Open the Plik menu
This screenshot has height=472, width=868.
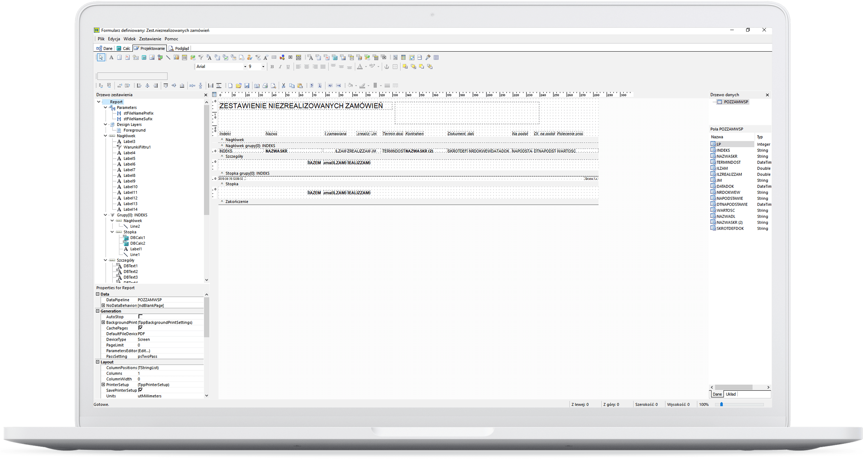[101, 39]
